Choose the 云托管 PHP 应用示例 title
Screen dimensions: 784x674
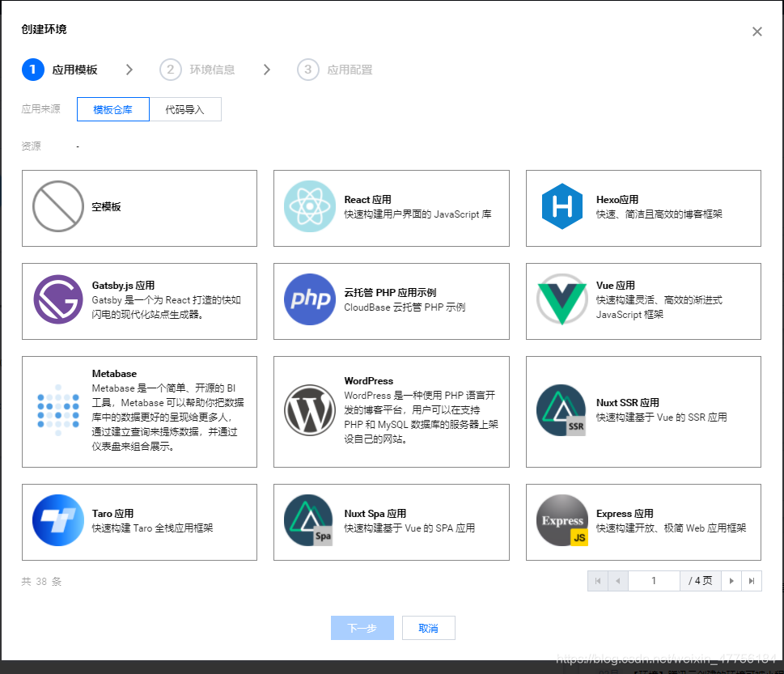[x=390, y=293]
